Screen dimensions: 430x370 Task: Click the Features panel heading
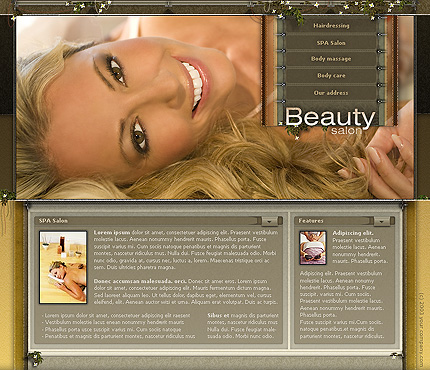[x=311, y=221]
